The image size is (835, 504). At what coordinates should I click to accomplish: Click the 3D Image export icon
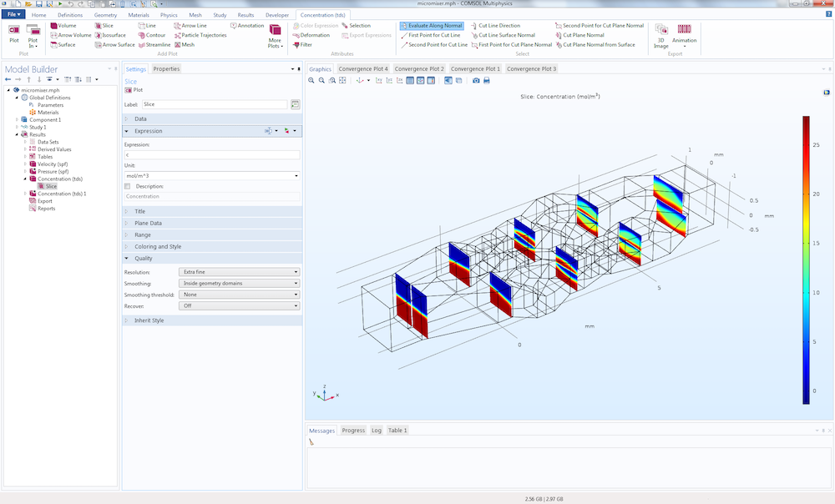point(660,36)
